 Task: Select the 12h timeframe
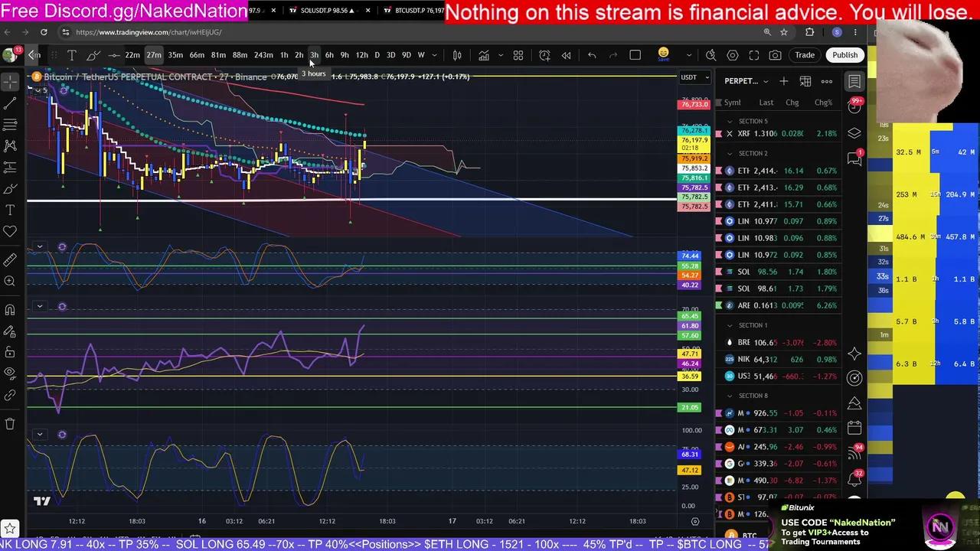361,55
